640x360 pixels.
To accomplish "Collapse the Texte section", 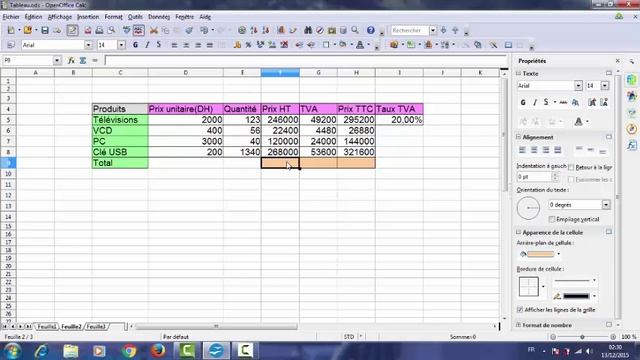I will [x=519, y=73].
